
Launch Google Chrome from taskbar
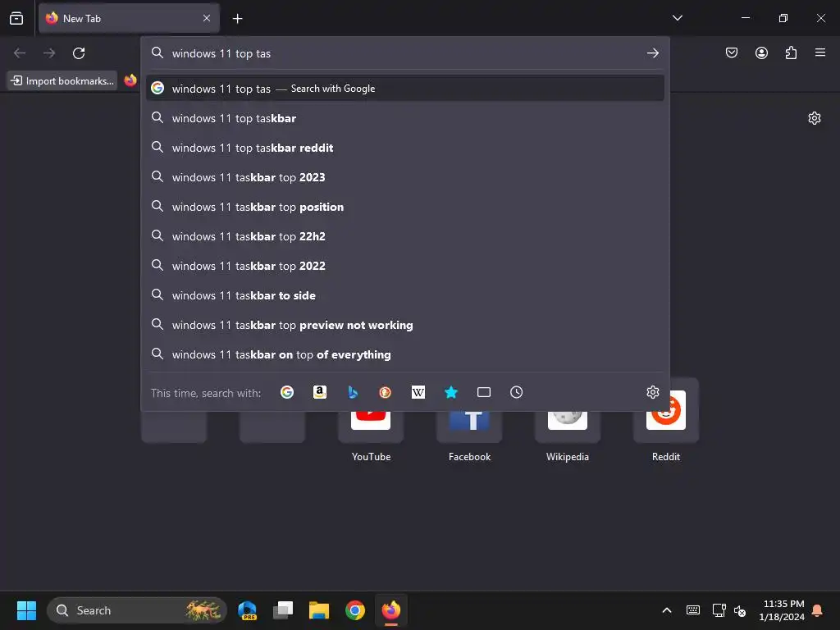tap(354, 610)
